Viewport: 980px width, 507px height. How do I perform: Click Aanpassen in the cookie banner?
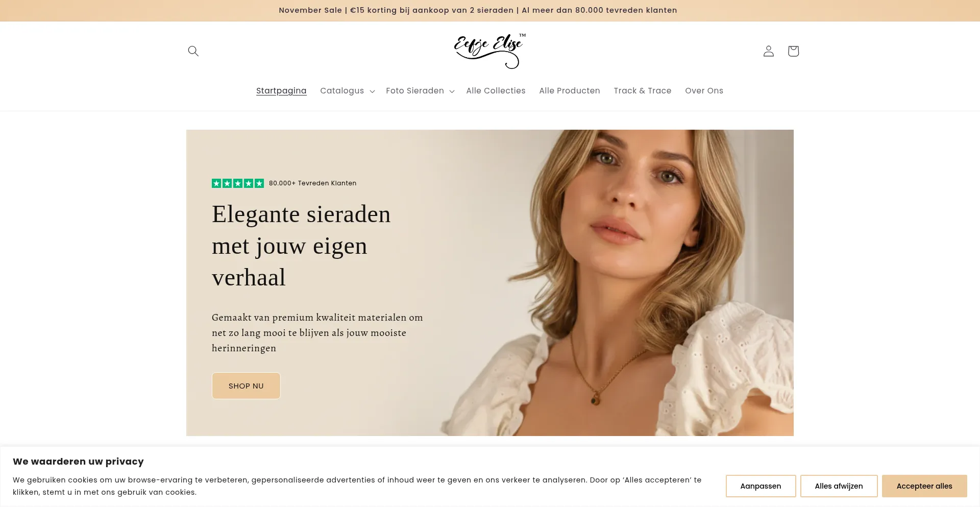pos(761,486)
